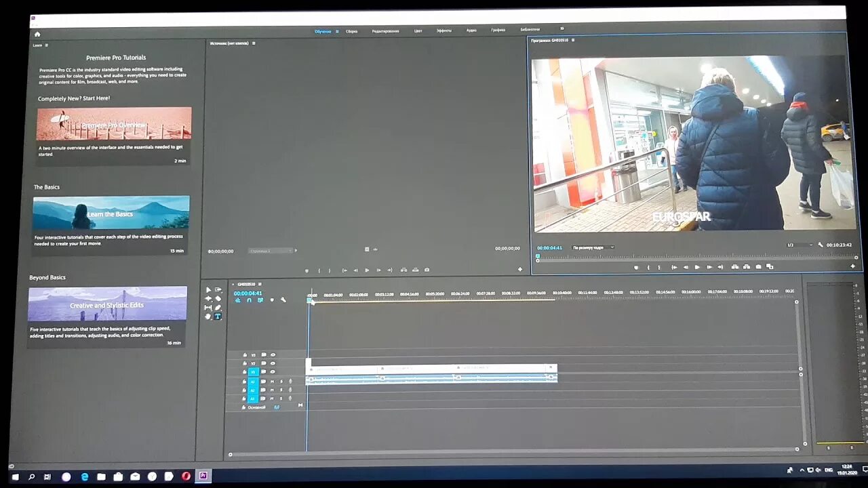Viewport: 868px width, 488px height.
Task: Toggle lock on V1 track
Action: 245,371
